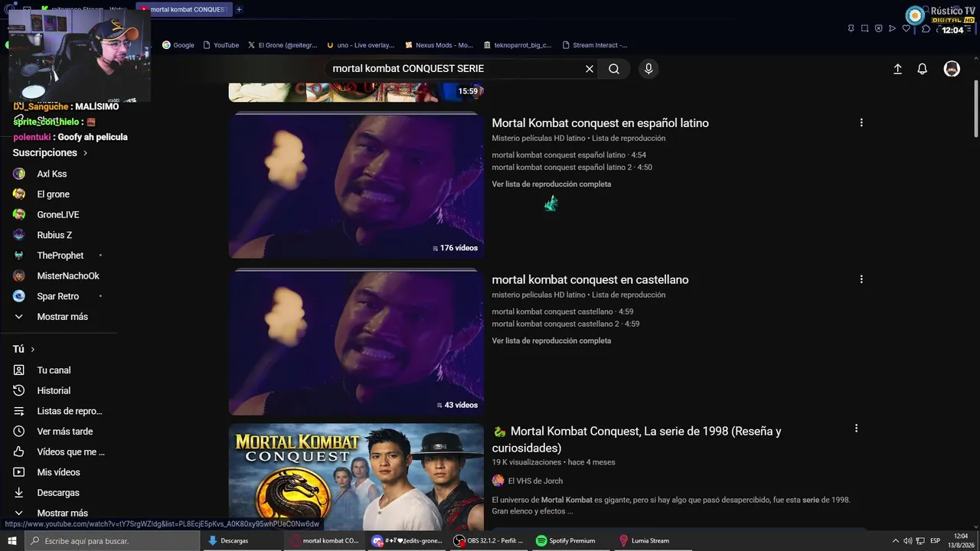The height and width of the screenshot is (551, 980).
Task: Click the YouTube search input field
Action: click(x=456, y=69)
